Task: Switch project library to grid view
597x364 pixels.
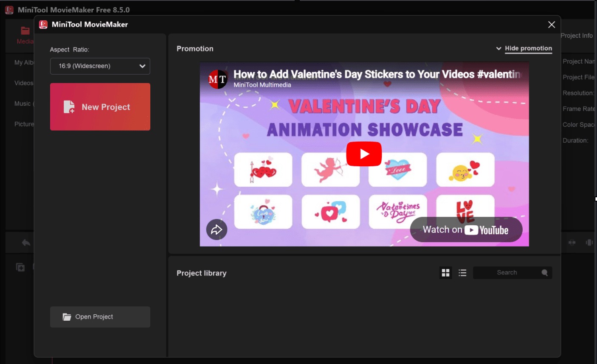Action: click(x=445, y=273)
